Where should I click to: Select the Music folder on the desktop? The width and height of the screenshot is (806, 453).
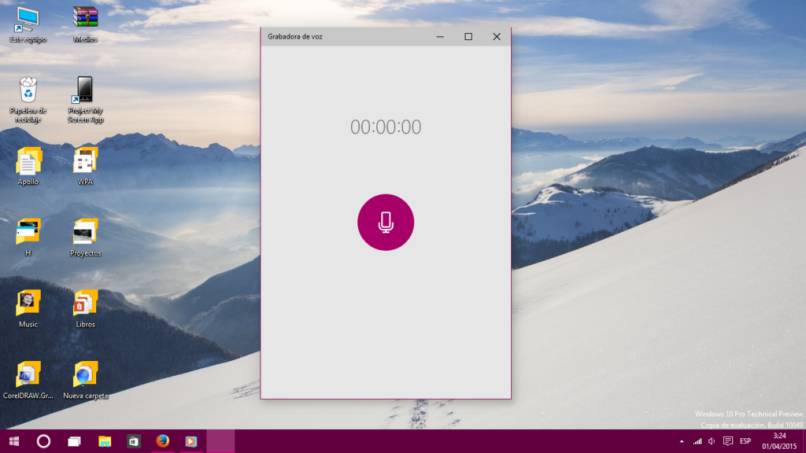[x=28, y=303]
